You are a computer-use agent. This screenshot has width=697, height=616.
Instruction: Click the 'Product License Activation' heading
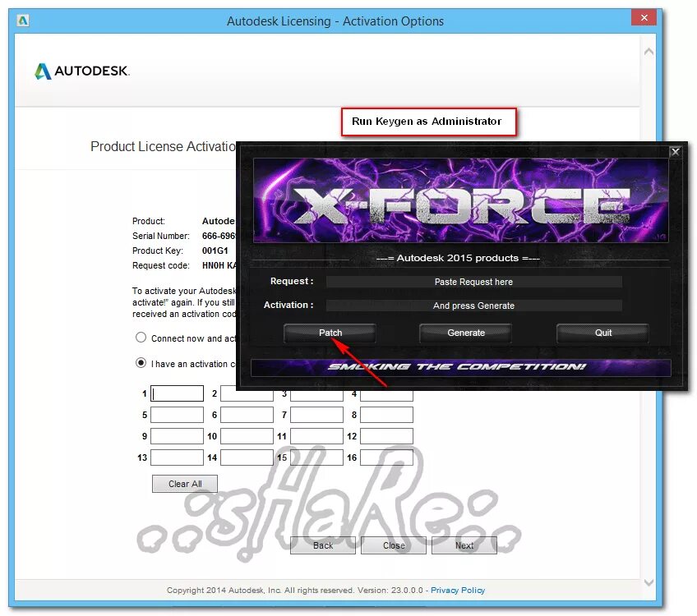[x=163, y=146]
